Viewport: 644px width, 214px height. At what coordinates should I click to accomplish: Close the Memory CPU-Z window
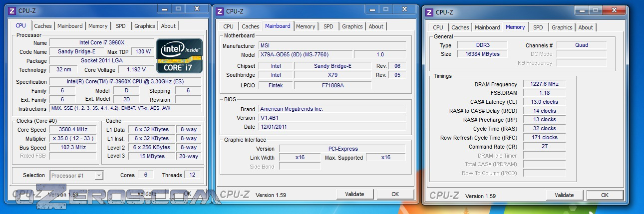point(614,10)
